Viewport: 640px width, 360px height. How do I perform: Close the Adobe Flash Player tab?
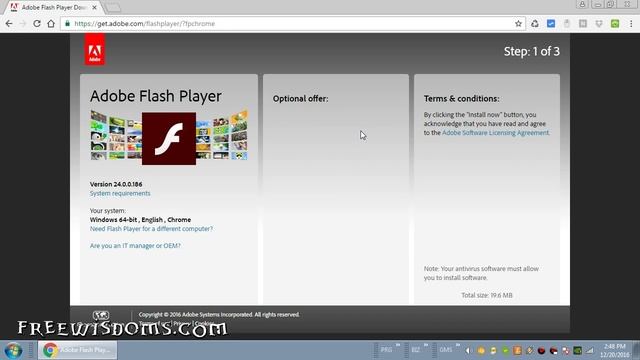(94, 7)
